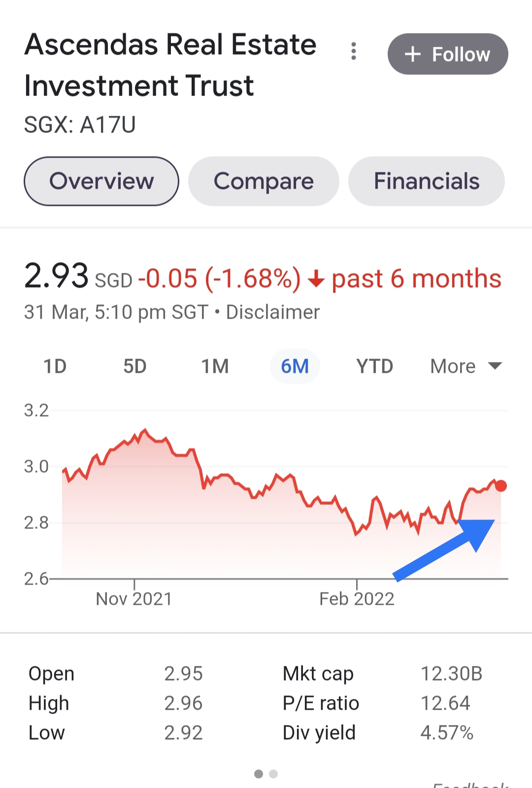
Task: Click the red end-point dot on chart
Action: pyautogui.click(x=501, y=486)
